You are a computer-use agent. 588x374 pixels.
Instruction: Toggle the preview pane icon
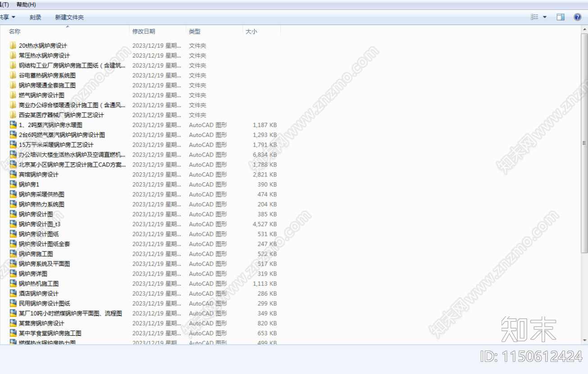561,17
